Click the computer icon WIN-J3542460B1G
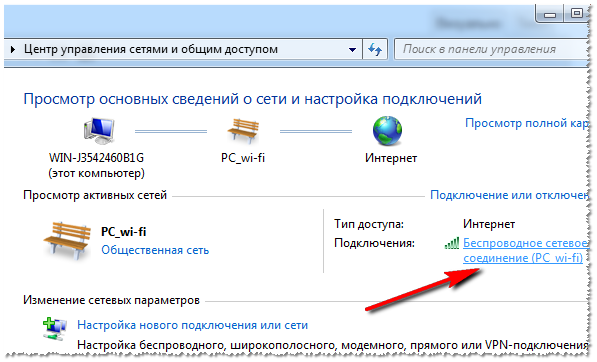Screen dimensions: 597x362 [x=99, y=131]
